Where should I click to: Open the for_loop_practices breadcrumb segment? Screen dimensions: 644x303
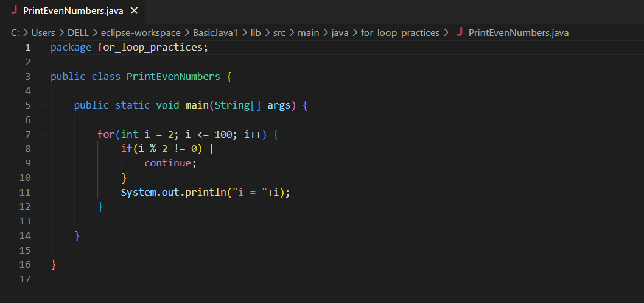pyautogui.click(x=400, y=33)
